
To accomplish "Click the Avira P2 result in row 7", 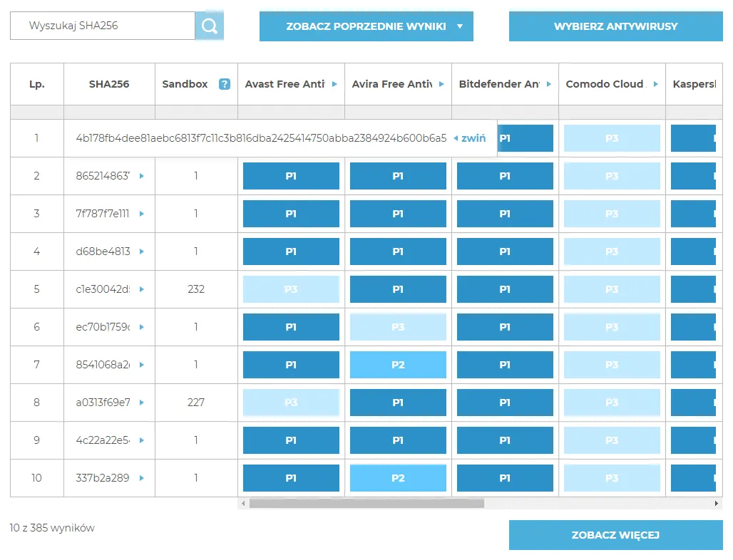I will [398, 365].
